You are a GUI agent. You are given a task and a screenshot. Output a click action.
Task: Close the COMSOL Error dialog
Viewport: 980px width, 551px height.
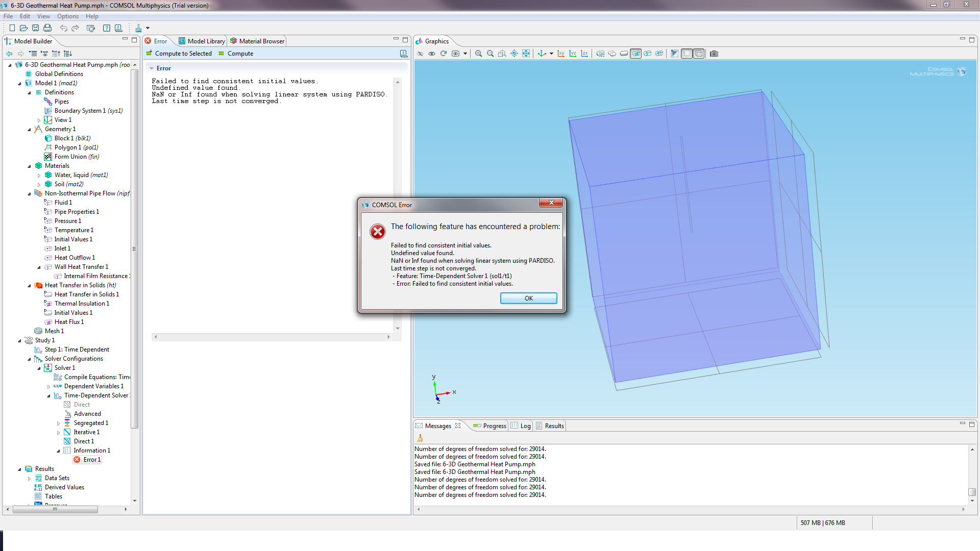[x=551, y=203]
